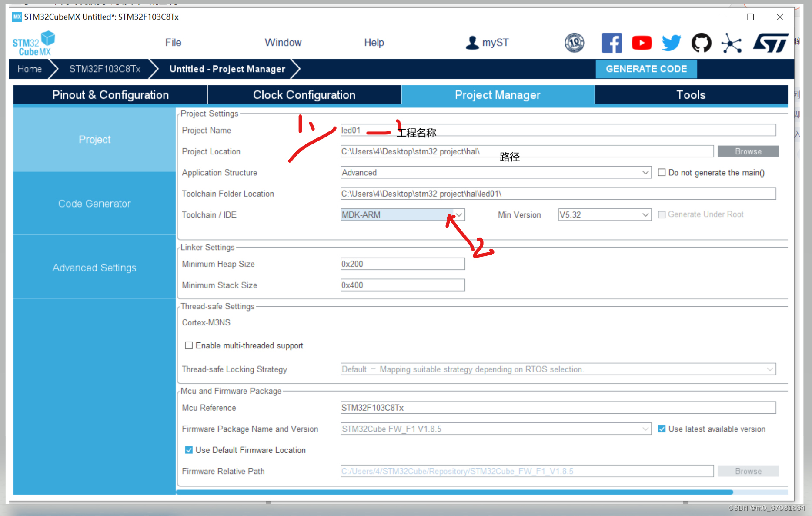Open the YouTube icon link

click(642, 43)
